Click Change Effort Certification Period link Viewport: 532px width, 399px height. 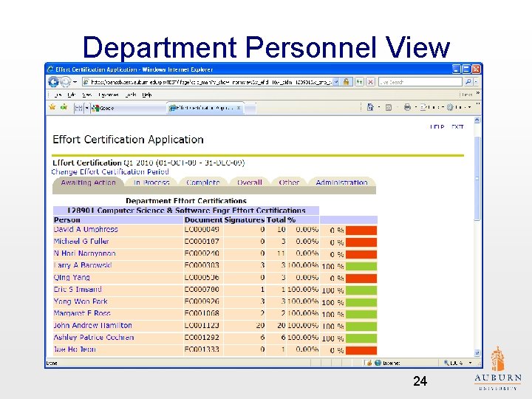(110, 172)
